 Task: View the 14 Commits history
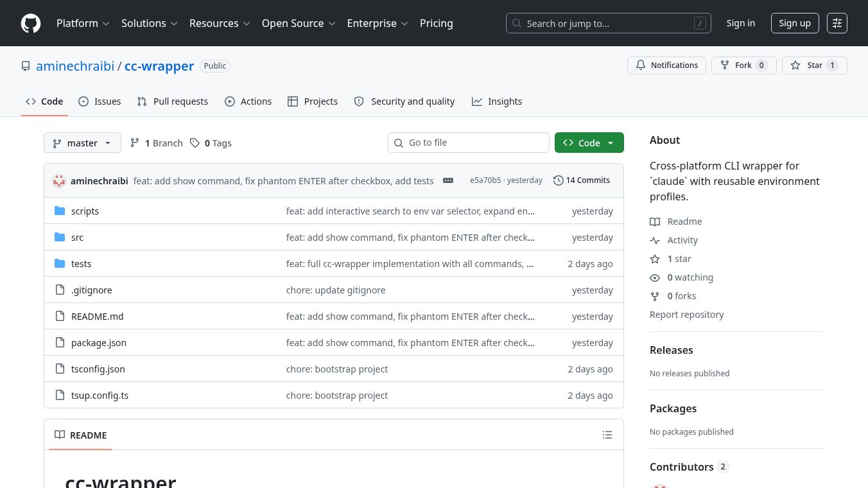click(x=582, y=180)
